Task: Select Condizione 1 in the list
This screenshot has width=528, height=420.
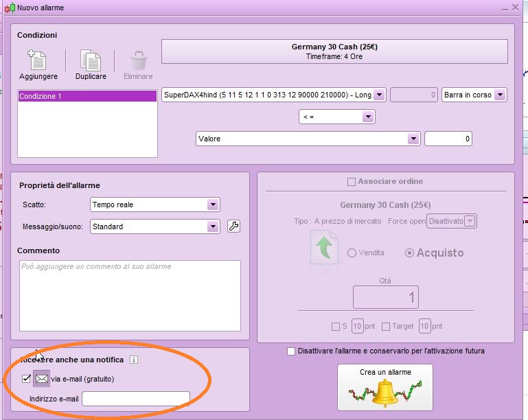Action: coord(87,96)
